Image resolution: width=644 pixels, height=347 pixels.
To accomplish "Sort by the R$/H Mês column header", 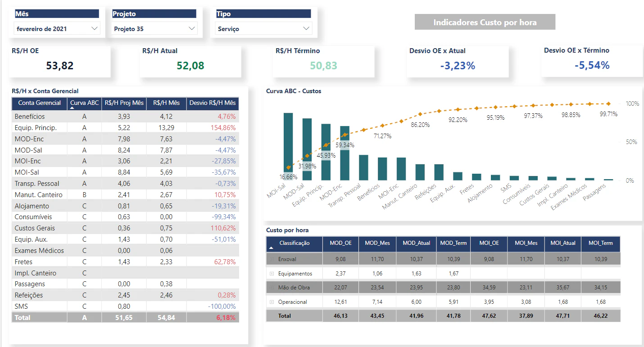I will click(x=167, y=103).
